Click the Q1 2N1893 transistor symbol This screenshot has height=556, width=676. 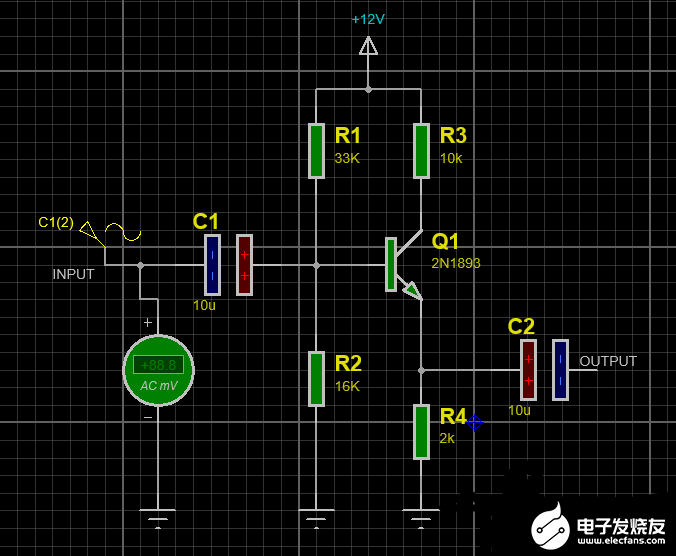coord(402,265)
